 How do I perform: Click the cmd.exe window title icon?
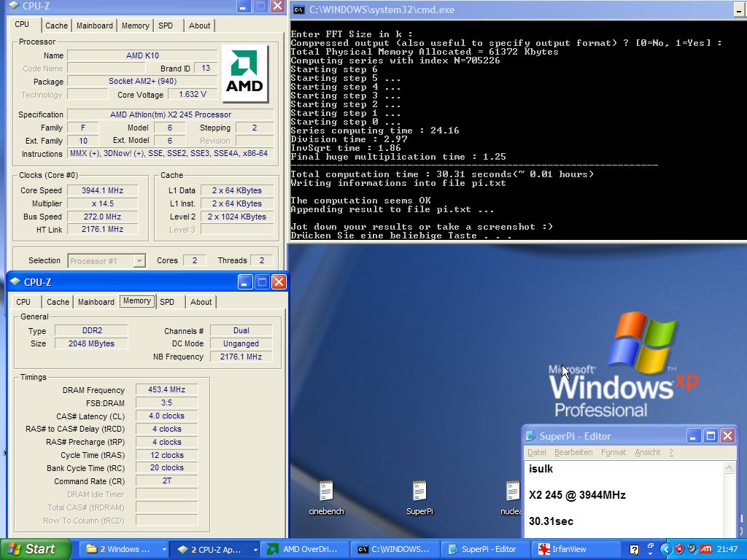tap(298, 9)
